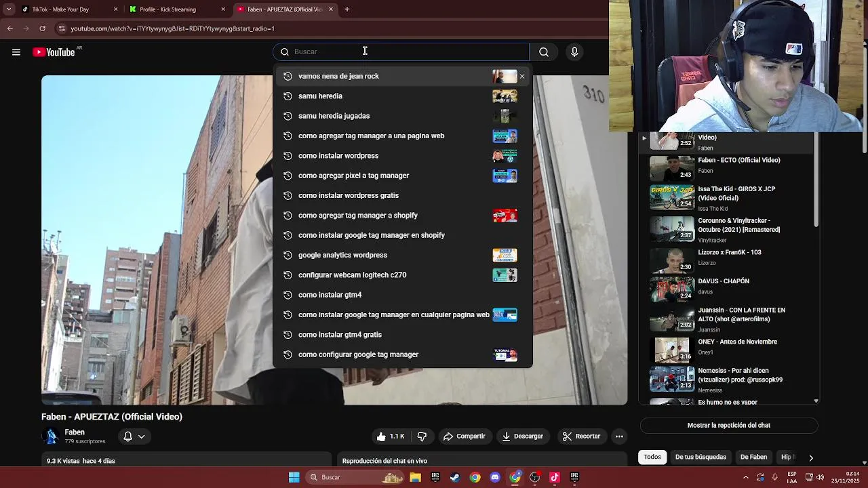
Task: Select the 'Todos' filter chip
Action: [652, 457]
